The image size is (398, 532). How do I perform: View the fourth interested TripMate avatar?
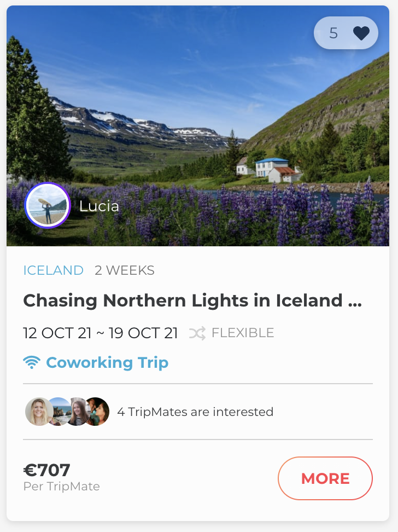97,412
